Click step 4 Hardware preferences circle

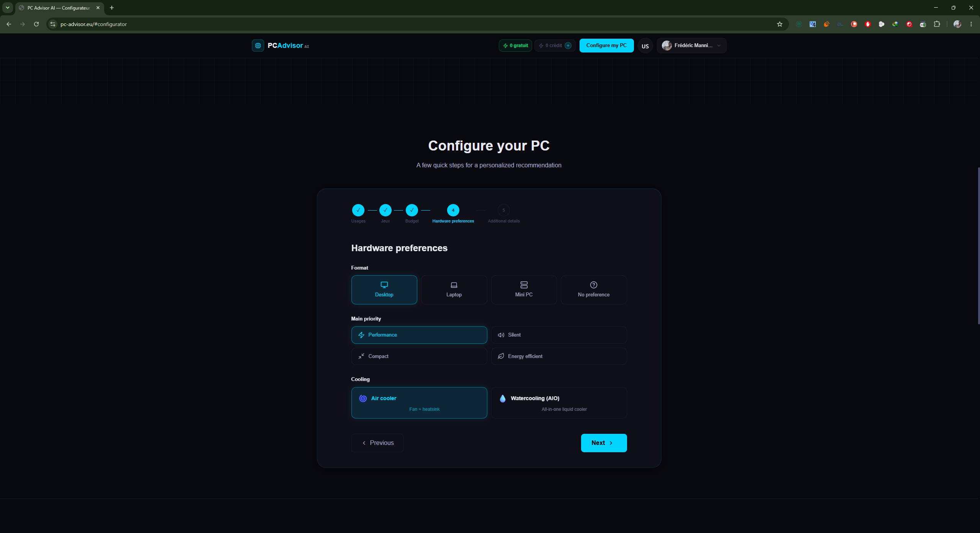tap(453, 210)
